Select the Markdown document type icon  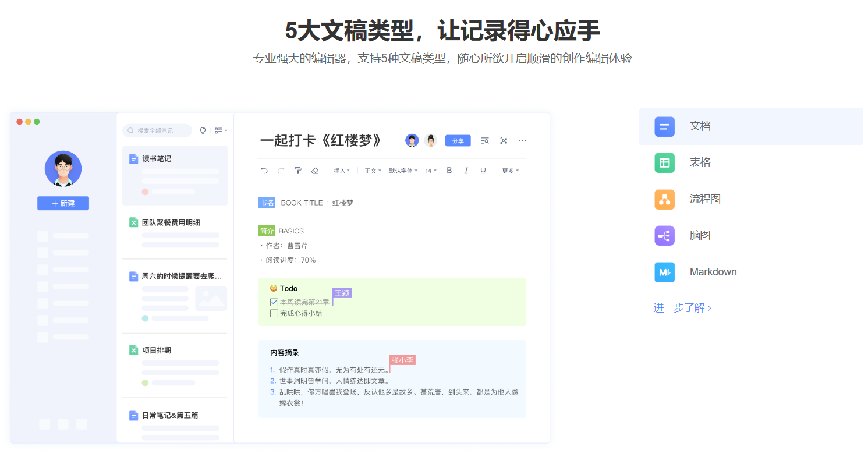[664, 271]
